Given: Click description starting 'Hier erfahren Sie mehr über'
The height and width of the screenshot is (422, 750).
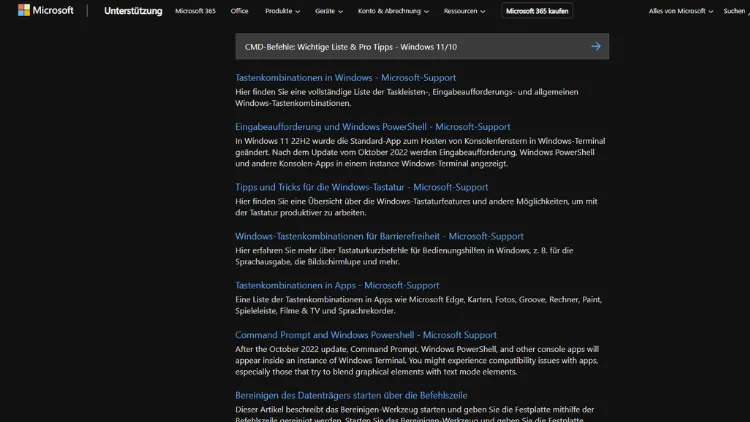Looking at the screenshot, I should (404, 256).
